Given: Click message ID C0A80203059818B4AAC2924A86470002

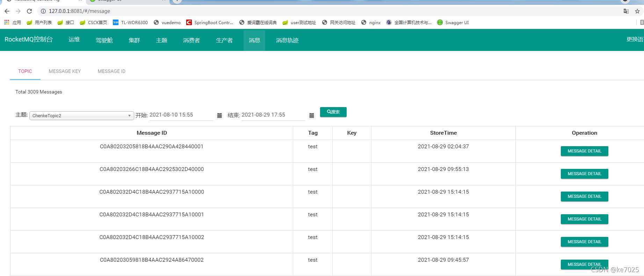Looking at the screenshot, I should pyautogui.click(x=152, y=260).
